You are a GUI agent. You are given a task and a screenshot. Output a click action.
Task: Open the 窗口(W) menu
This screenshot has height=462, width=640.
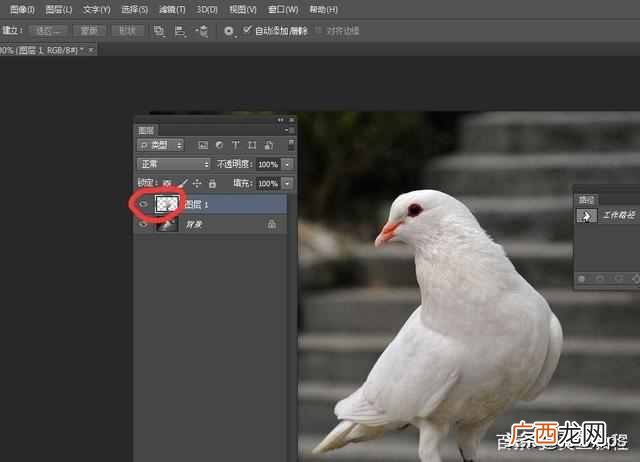(x=283, y=9)
